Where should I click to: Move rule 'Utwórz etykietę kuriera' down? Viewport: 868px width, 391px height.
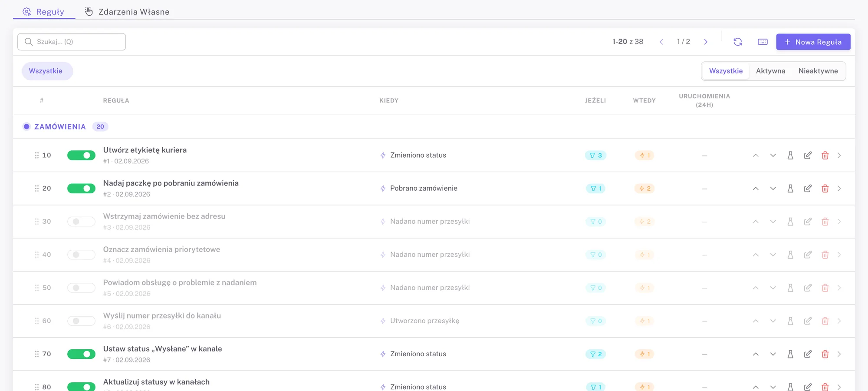pos(773,156)
